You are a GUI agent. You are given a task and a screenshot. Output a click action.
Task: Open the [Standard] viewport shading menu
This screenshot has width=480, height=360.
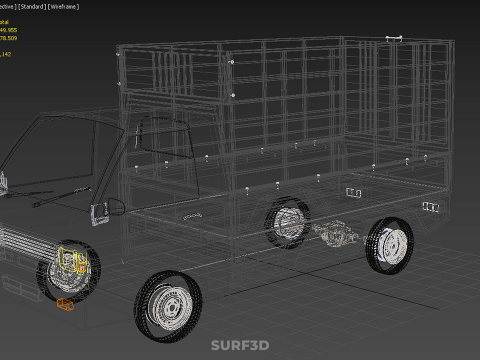32,7
